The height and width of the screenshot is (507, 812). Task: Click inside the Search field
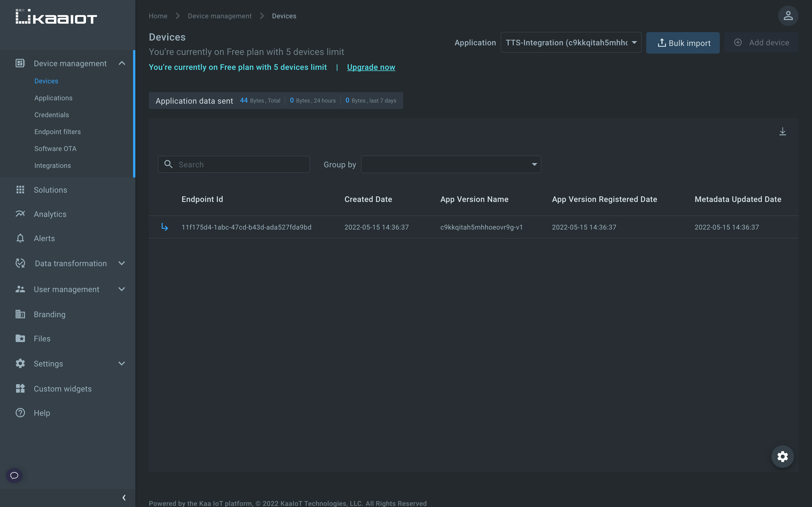(x=234, y=164)
